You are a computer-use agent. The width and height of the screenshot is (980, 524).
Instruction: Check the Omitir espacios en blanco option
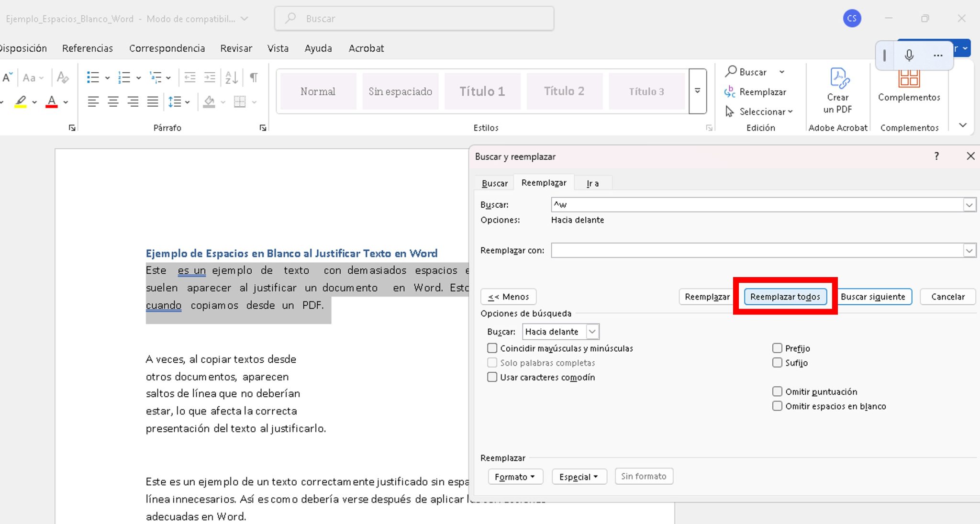pyautogui.click(x=777, y=406)
